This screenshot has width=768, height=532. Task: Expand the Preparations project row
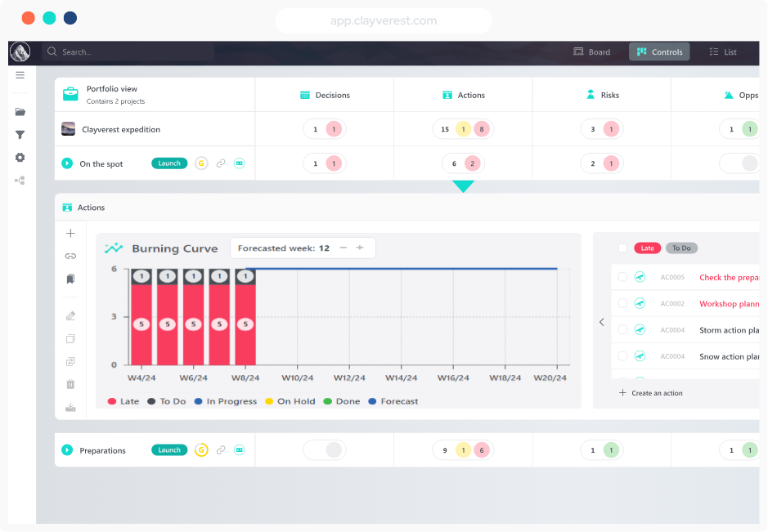coord(68,450)
